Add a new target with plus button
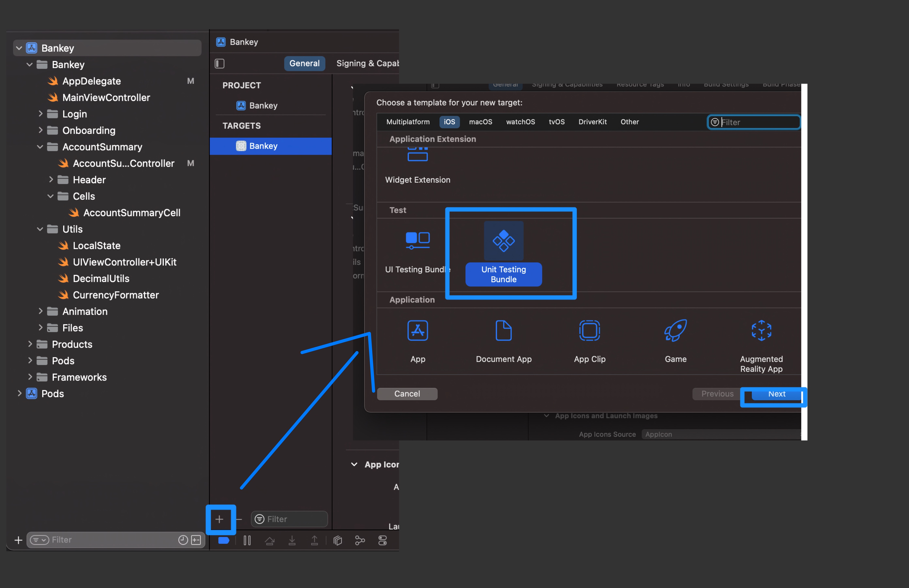 (219, 519)
